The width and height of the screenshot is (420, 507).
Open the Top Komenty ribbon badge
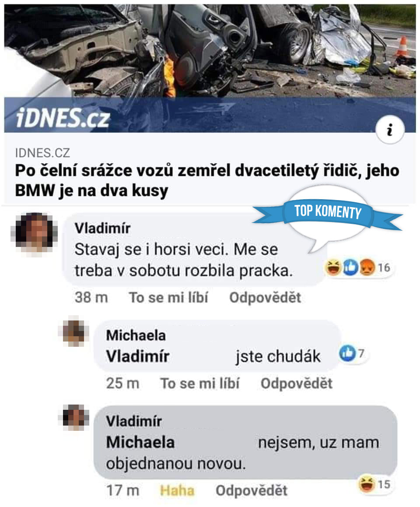click(327, 212)
